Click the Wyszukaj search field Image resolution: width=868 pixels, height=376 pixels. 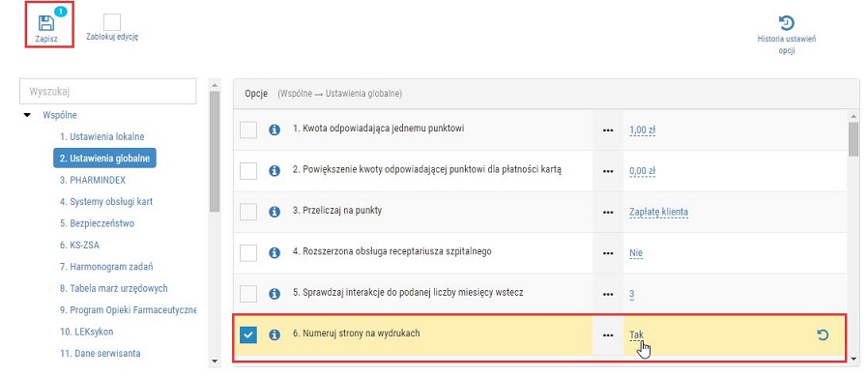108,92
